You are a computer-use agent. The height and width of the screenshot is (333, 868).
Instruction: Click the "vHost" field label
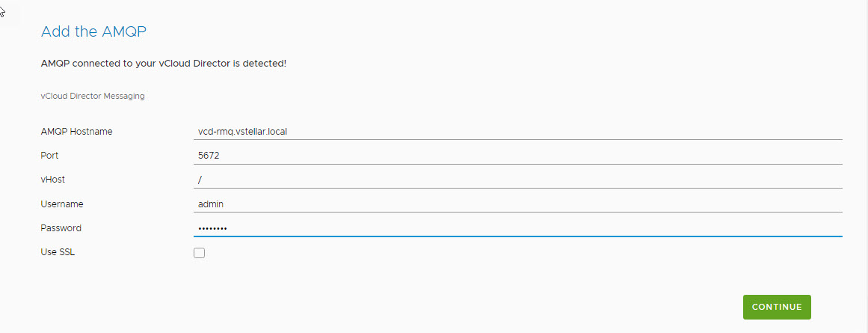coord(53,180)
